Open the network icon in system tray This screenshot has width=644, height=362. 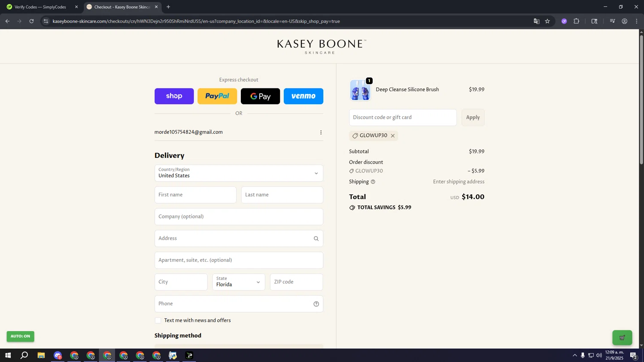[591, 356]
